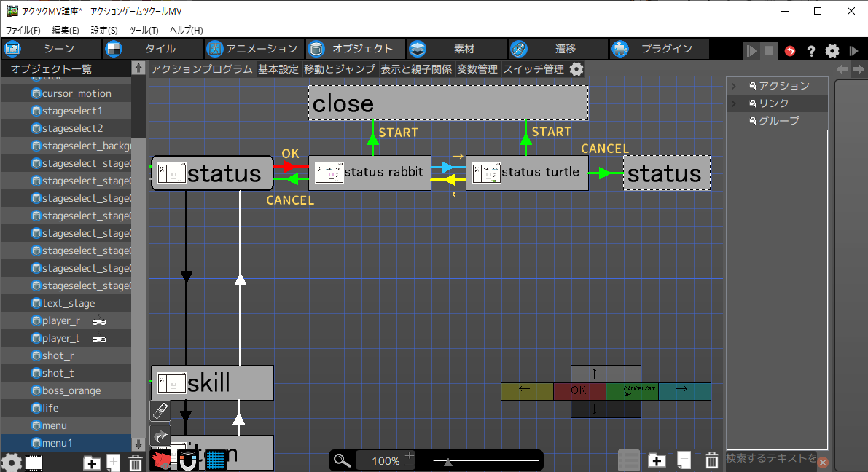Click the curved arrow icon on canvas

[x=160, y=436]
